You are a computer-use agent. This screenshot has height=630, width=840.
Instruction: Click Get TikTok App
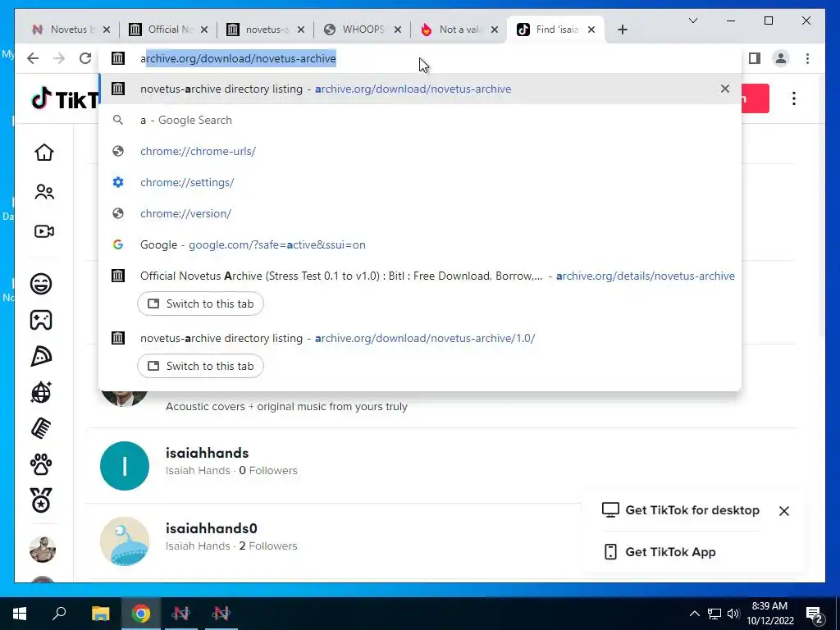(x=660, y=552)
